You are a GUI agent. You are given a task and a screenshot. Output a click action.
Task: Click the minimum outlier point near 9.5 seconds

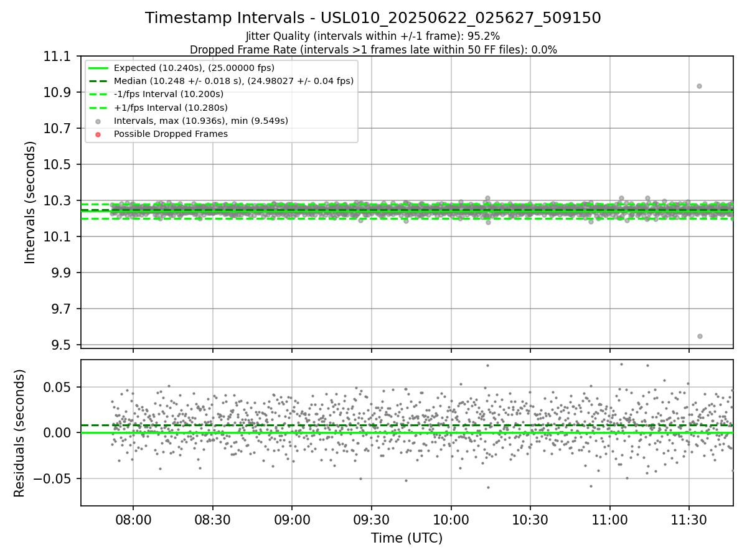coord(700,336)
